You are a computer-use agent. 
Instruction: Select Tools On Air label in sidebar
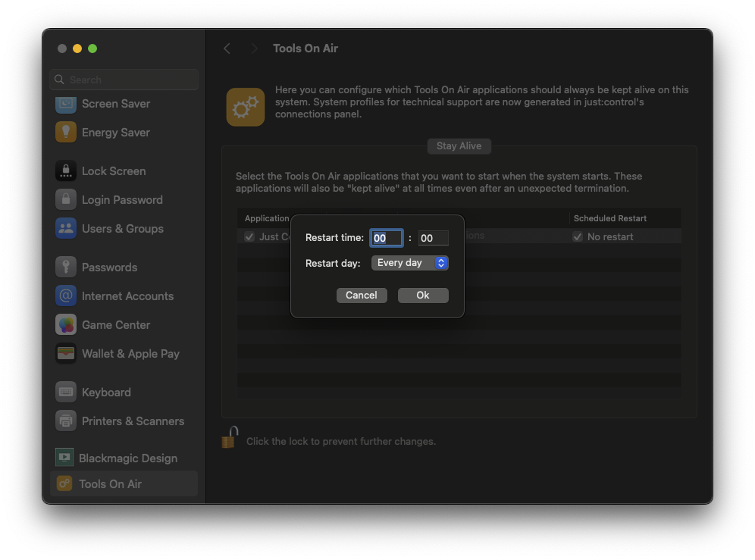pyautogui.click(x=110, y=484)
